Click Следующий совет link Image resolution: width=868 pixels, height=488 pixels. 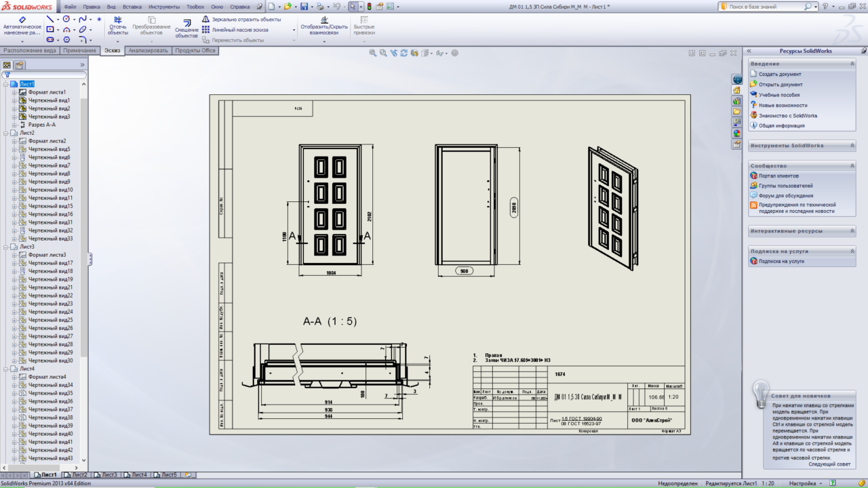[829, 464]
